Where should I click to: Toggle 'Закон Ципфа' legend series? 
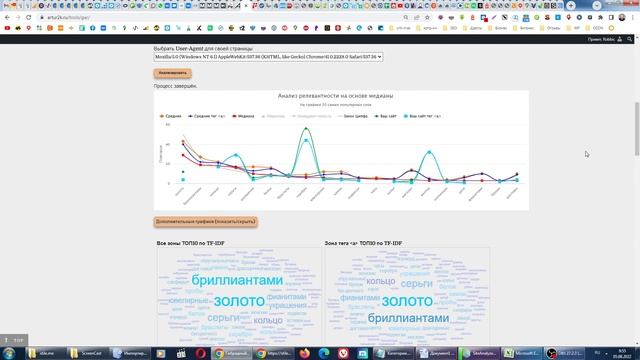coord(353,116)
